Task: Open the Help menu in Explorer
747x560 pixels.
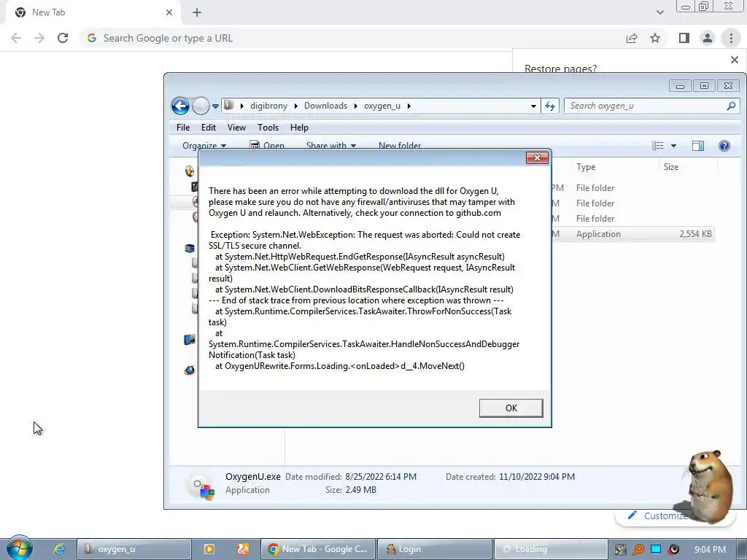Action: click(x=299, y=128)
